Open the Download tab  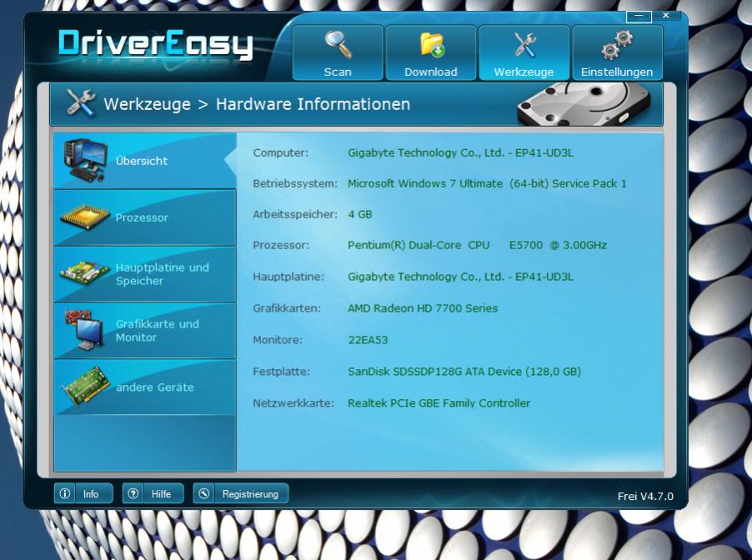tap(431, 52)
